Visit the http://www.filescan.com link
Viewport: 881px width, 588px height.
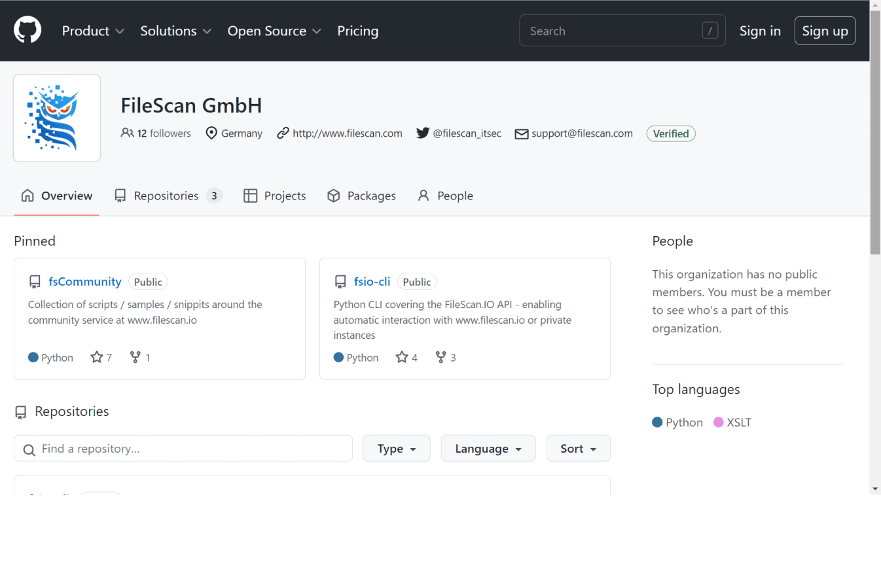(x=348, y=133)
